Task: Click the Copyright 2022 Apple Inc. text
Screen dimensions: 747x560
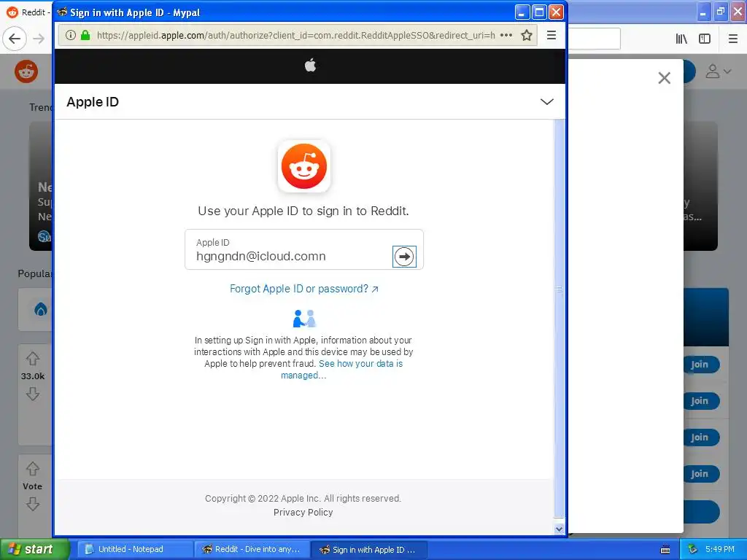Action: click(x=303, y=499)
